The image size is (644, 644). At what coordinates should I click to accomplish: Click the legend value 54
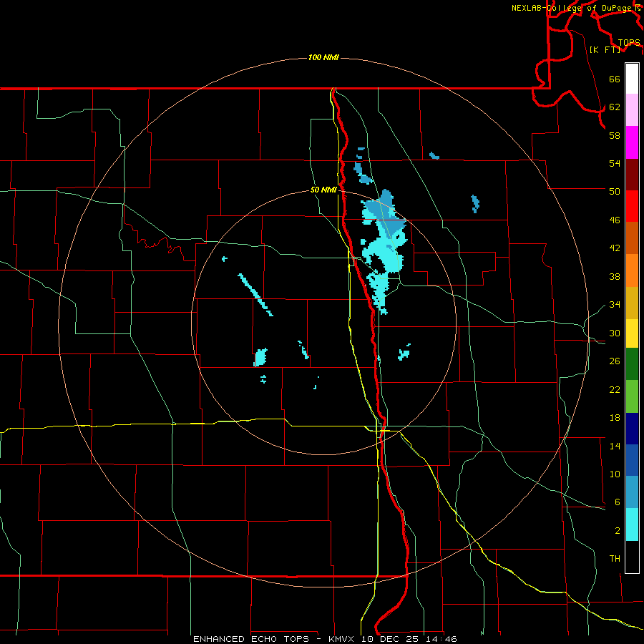point(615,163)
